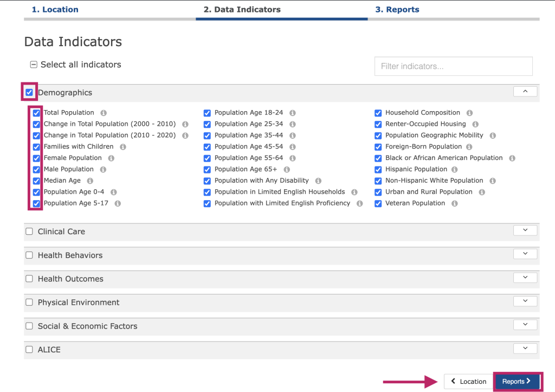
Task: Expand the ALICE section
Action: (525, 348)
